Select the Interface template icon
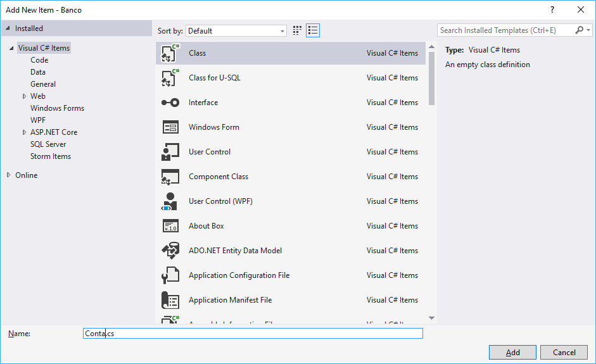This screenshot has height=364, width=596. (170, 102)
